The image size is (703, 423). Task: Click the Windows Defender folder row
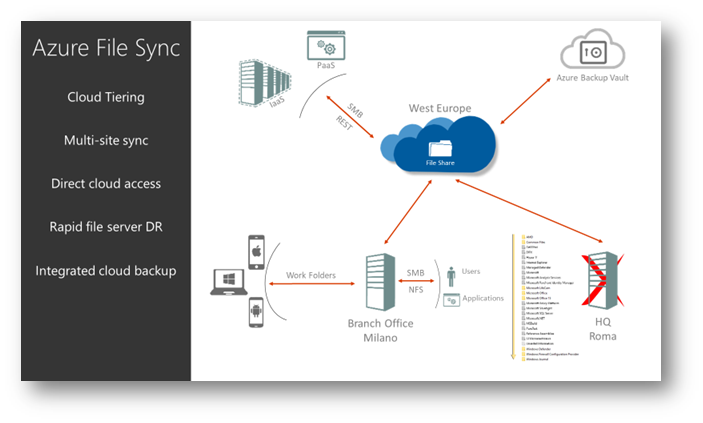(536, 349)
